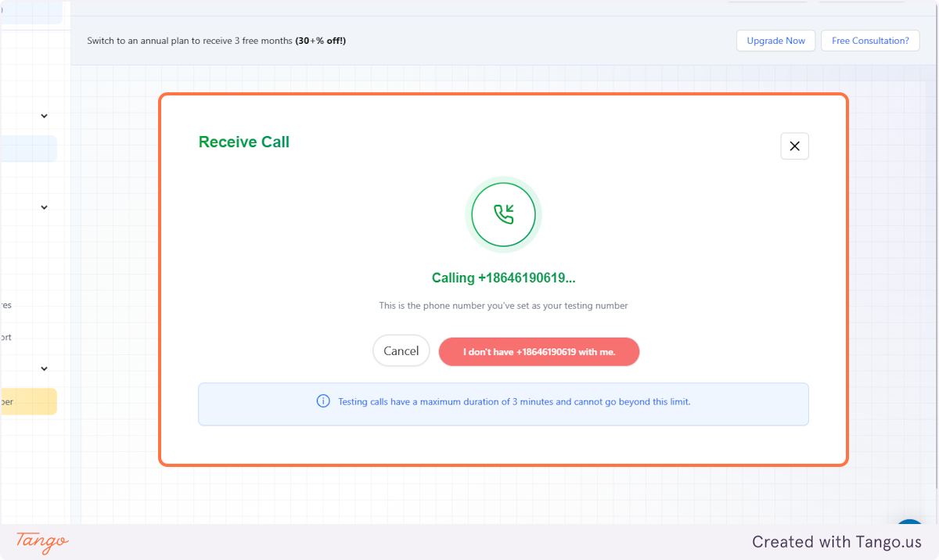Cancel the test call
939x560 pixels.
pyautogui.click(x=401, y=350)
